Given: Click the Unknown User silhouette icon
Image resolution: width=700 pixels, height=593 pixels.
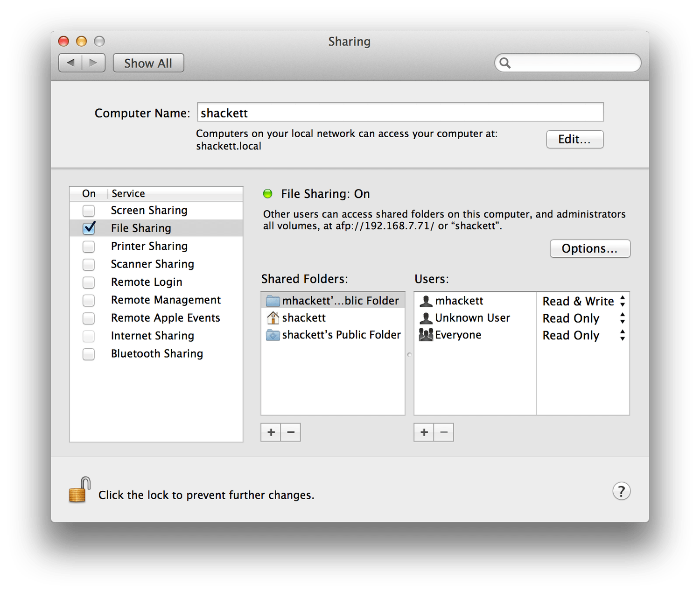Looking at the screenshot, I should (x=426, y=318).
